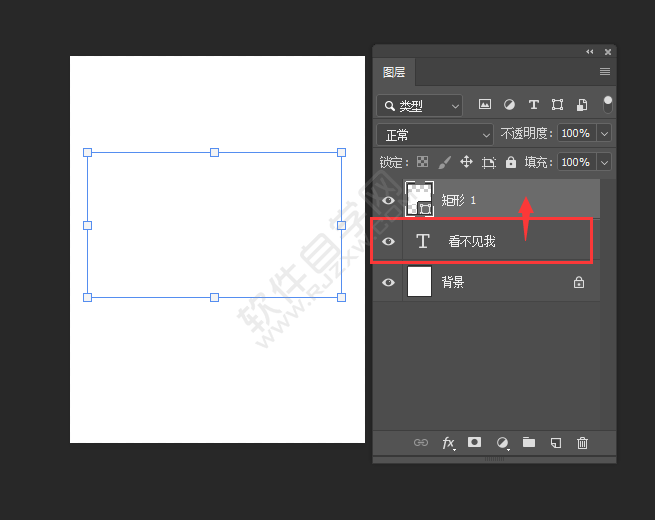Viewport: 655px width, 520px height.
Task: Hide the 看不见我 text layer
Action: pyautogui.click(x=388, y=241)
